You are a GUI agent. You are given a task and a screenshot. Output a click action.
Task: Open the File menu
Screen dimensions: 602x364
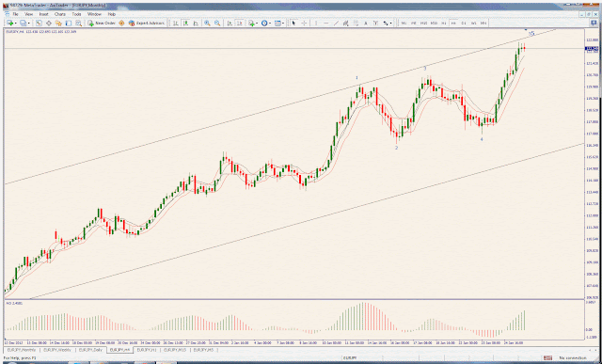(x=16, y=14)
